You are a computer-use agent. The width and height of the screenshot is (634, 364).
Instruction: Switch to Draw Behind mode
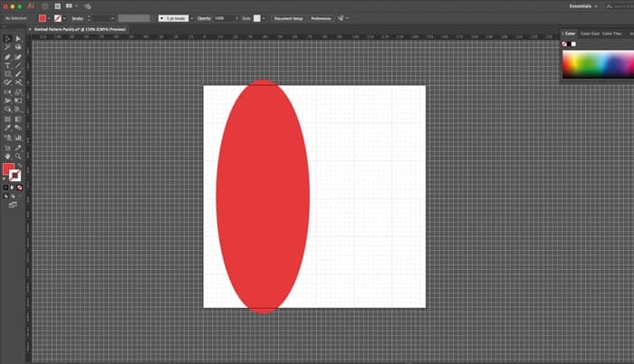(13, 196)
